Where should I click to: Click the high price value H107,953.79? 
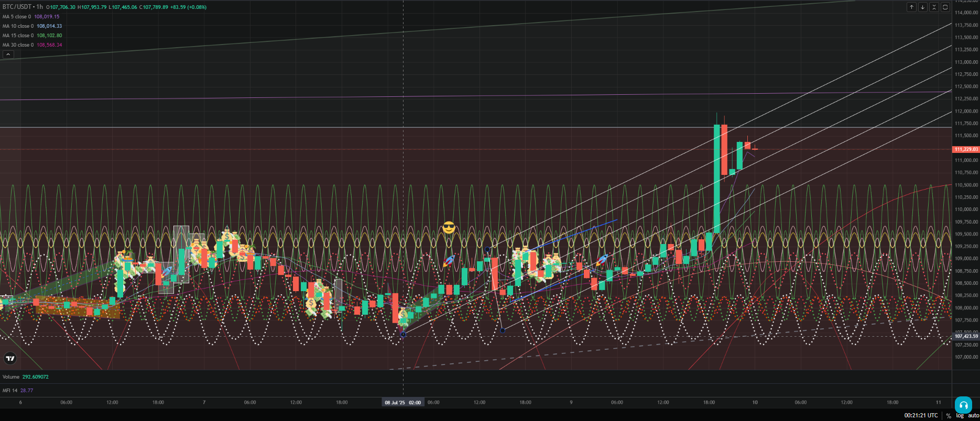pos(92,7)
